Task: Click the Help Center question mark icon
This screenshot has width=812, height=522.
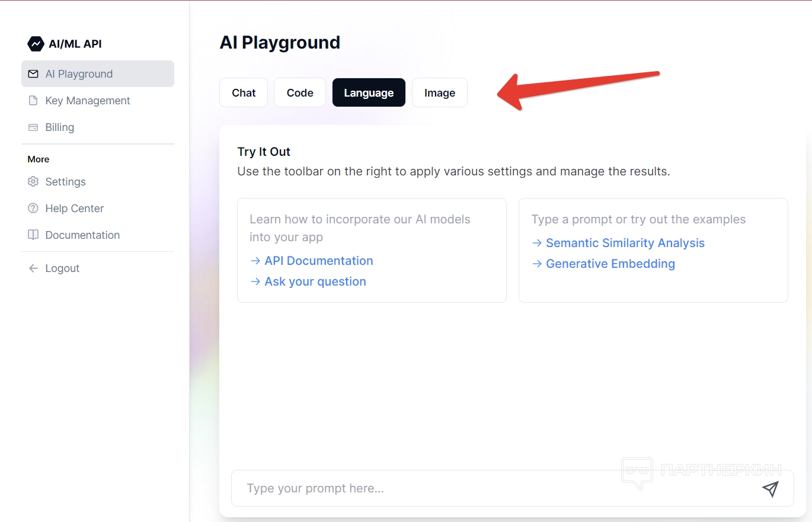Action: pyautogui.click(x=33, y=209)
